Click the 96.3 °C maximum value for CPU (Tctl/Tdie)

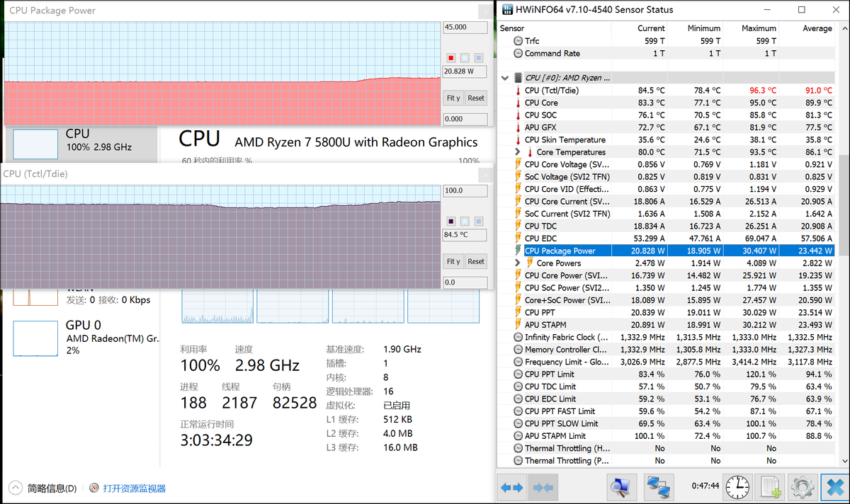762,91
